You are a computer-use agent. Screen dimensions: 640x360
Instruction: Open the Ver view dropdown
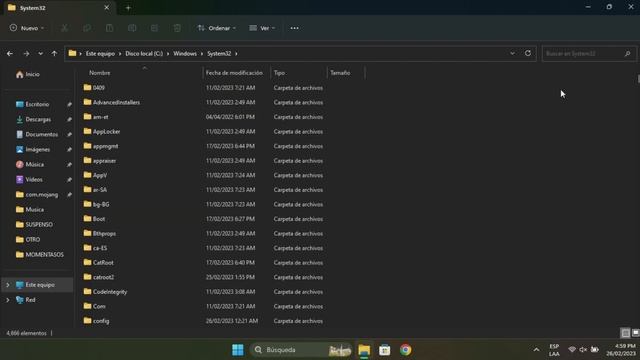(262, 28)
